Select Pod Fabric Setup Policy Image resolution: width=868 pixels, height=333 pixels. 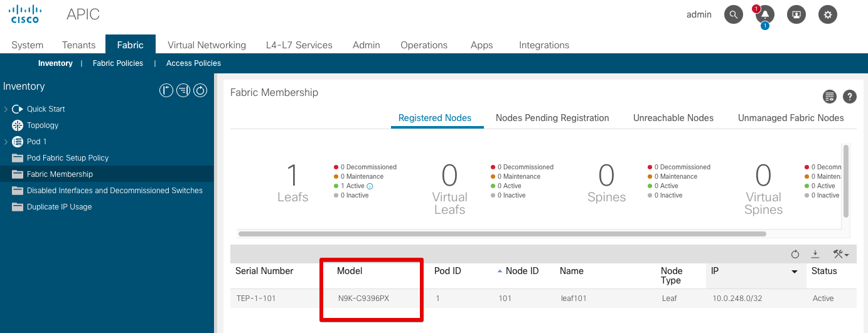coord(68,158)
